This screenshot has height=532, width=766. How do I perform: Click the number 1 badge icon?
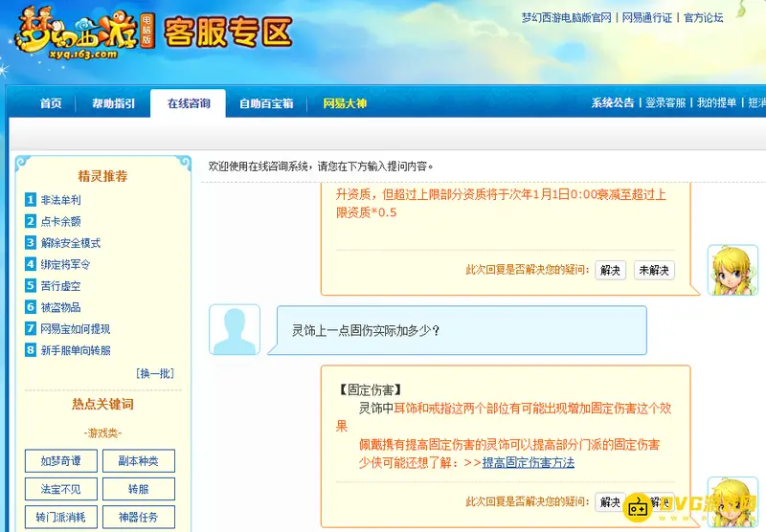31,200
